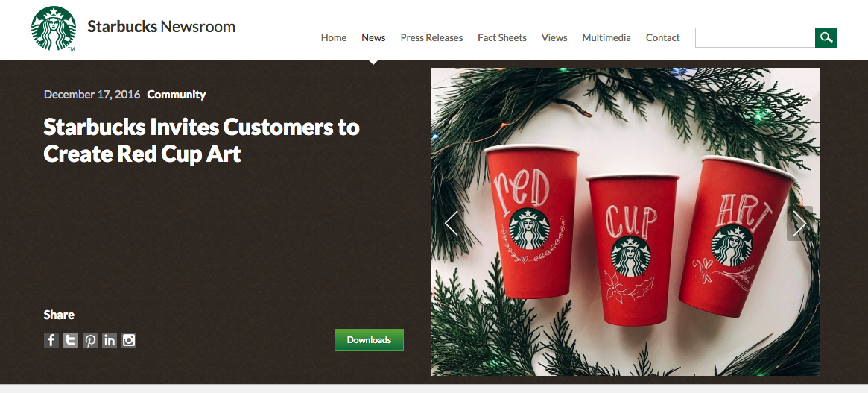Open the Contact page
The image size is (868, 393).
[x=662, y=38]
